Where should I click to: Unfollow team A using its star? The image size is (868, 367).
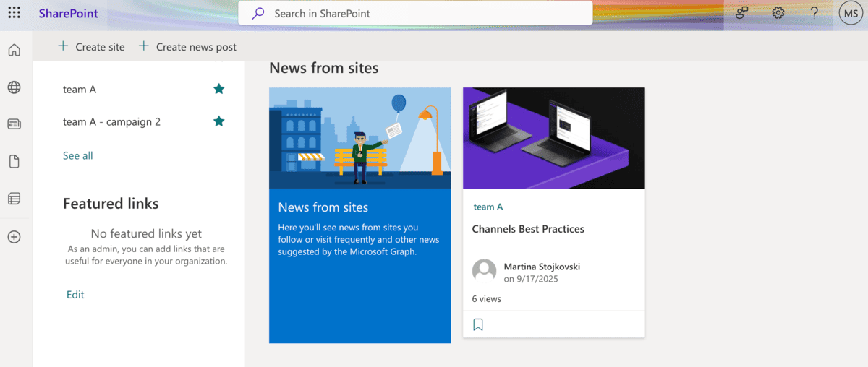[218, 89]
